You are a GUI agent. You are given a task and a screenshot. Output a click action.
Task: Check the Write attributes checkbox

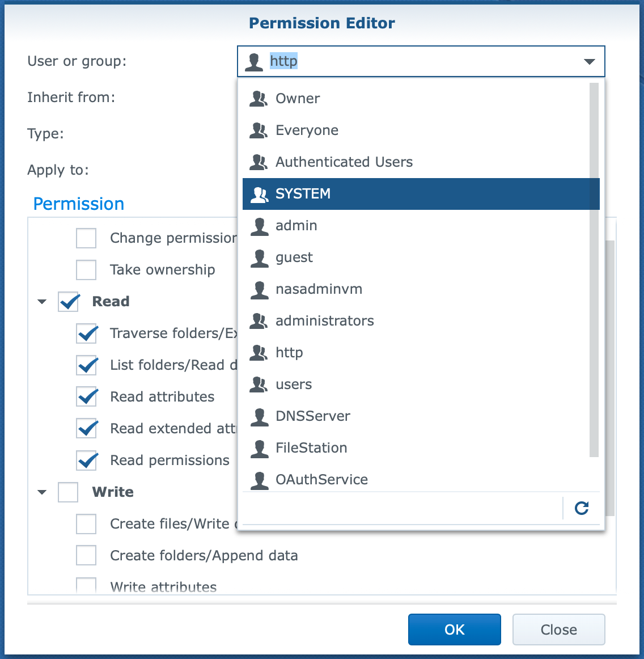point(86,585)
